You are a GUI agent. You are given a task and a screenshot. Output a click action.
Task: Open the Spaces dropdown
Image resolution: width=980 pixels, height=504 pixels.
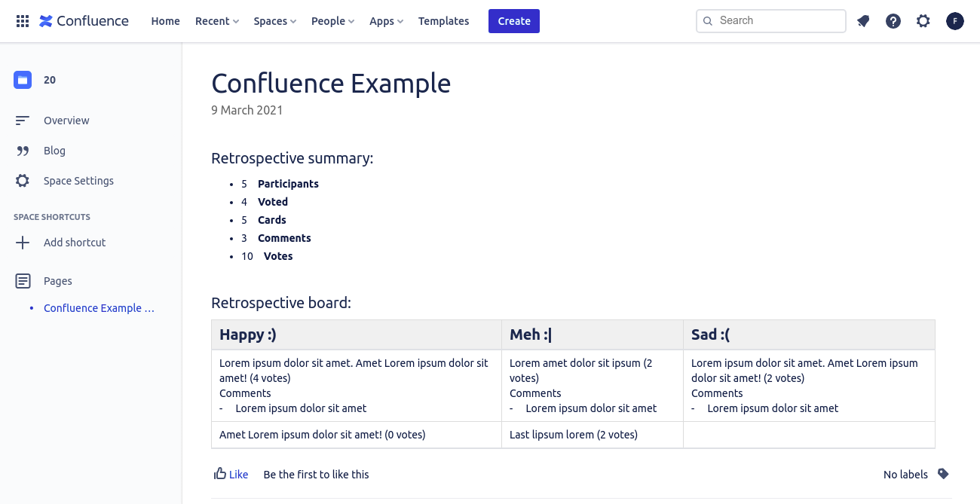(274, 20)
